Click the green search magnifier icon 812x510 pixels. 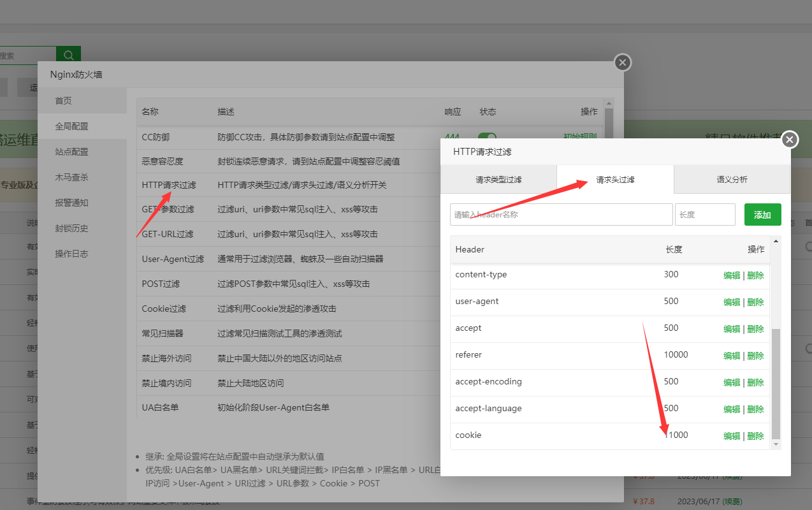click(68, 55)
